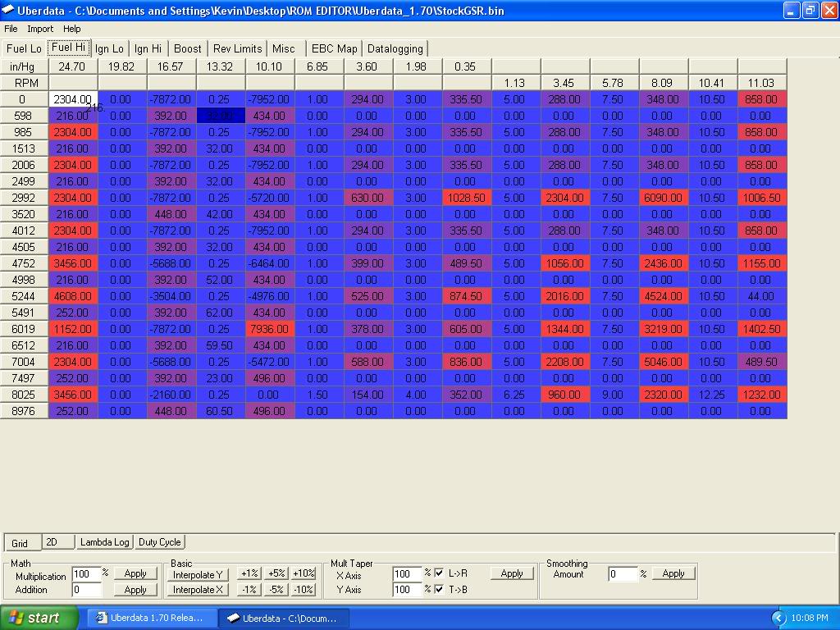
Task: Select the dark 32.00 cell in row 598
Action: [220, 116]
